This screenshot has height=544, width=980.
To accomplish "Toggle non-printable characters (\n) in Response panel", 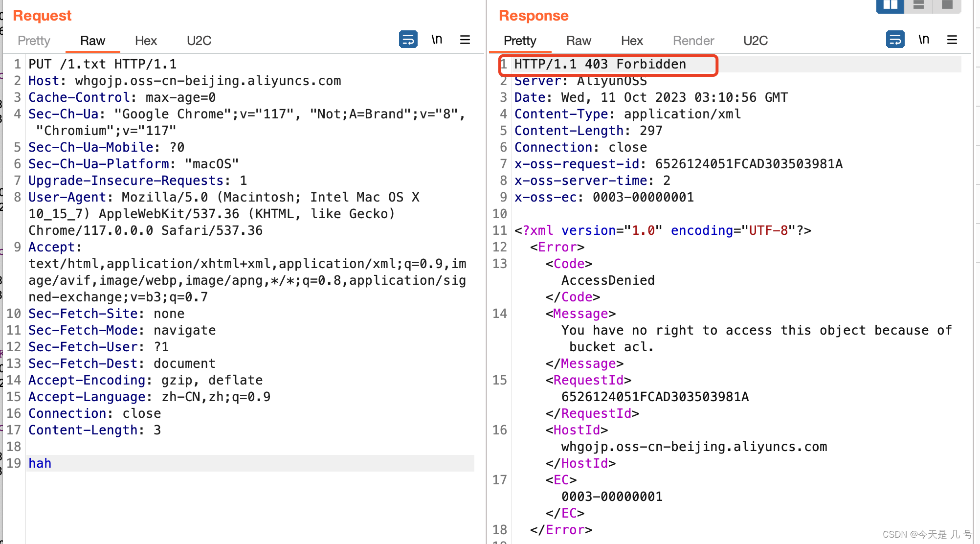I will click(x=924, y=39).
